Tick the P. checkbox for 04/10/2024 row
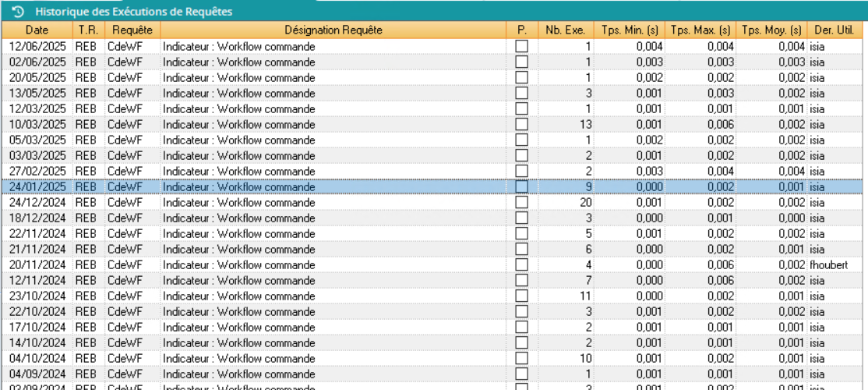868x390 pixels. (x=521, y=359)
